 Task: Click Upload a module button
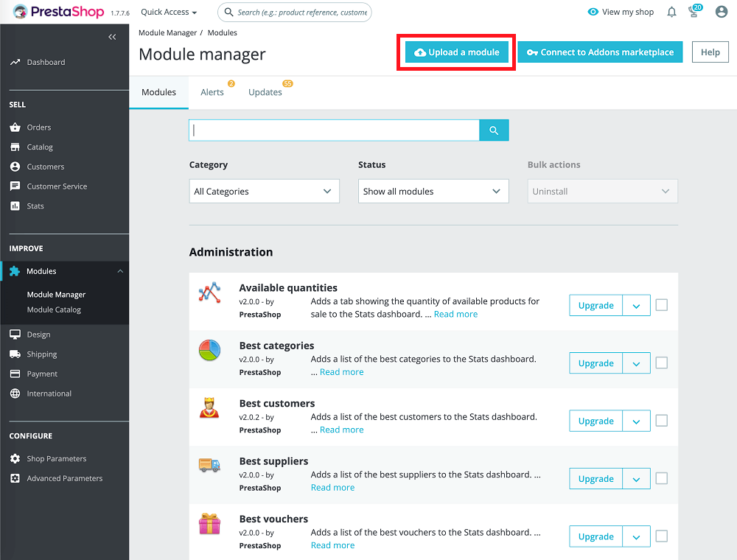tap(457, 52)
